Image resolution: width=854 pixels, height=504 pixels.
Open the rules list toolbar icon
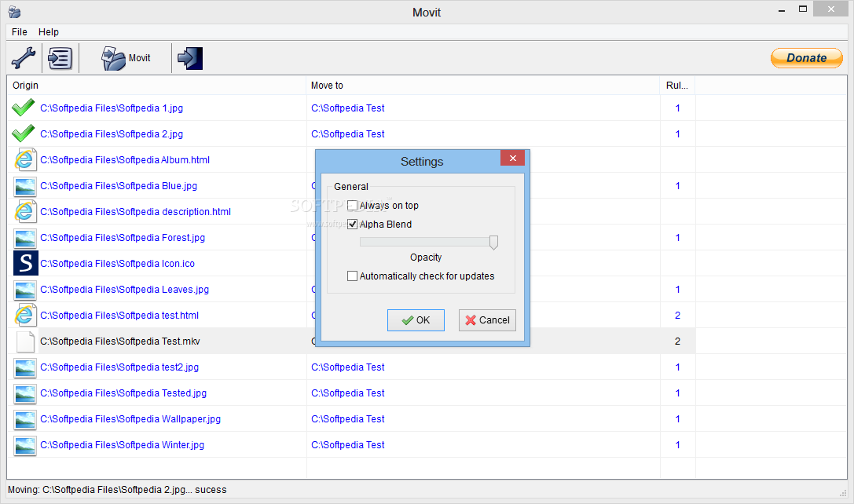click(60, 57)
